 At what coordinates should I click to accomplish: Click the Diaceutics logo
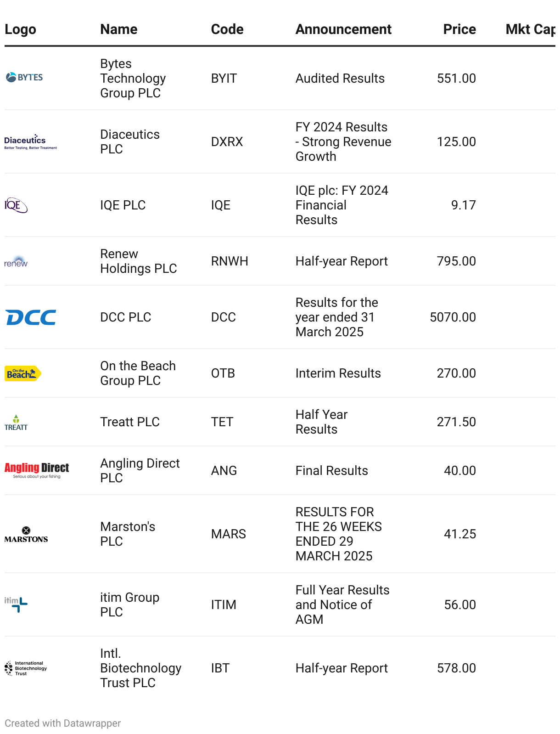click(x=31, y=141)
